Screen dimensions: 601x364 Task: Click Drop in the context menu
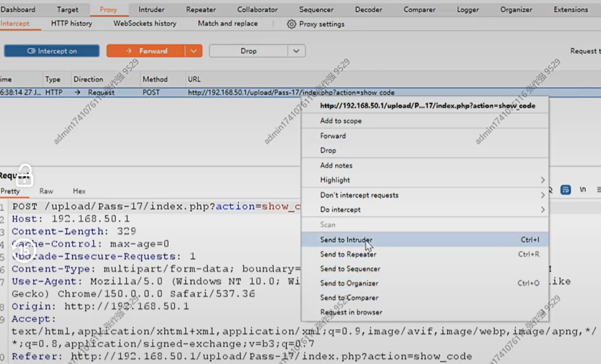[425, 150]
